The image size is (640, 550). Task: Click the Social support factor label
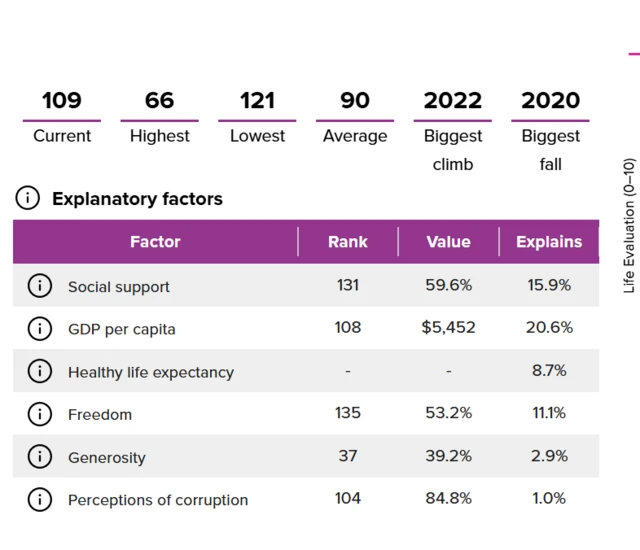(x=119, y=287)
